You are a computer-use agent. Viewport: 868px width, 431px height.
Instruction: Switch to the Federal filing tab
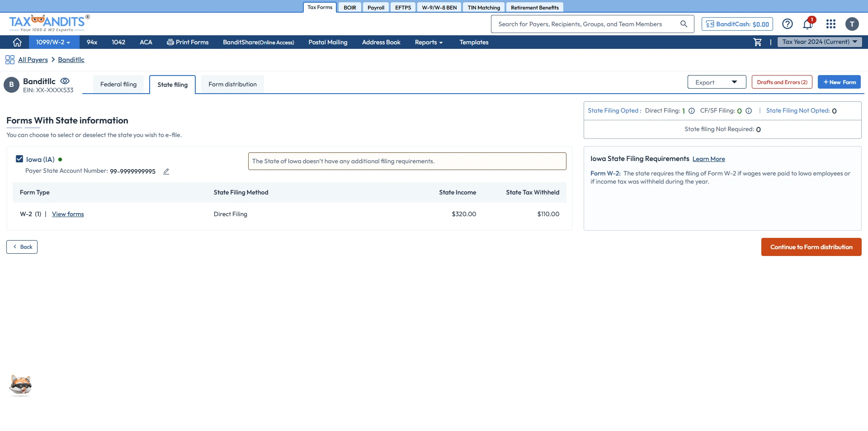(118, 85)
